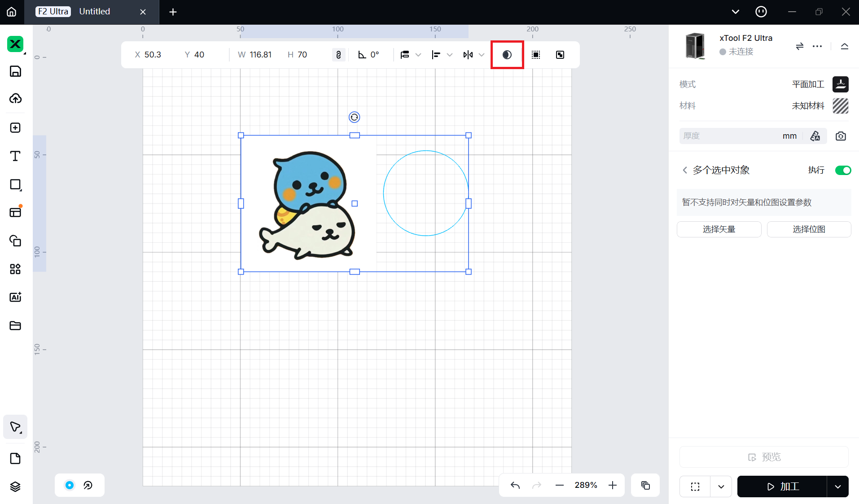The height and width of the screenshot is (504, 859).
Task: Click the highlighted boolean combine icon
Action: pyautogui.click(x=507, y=55)
